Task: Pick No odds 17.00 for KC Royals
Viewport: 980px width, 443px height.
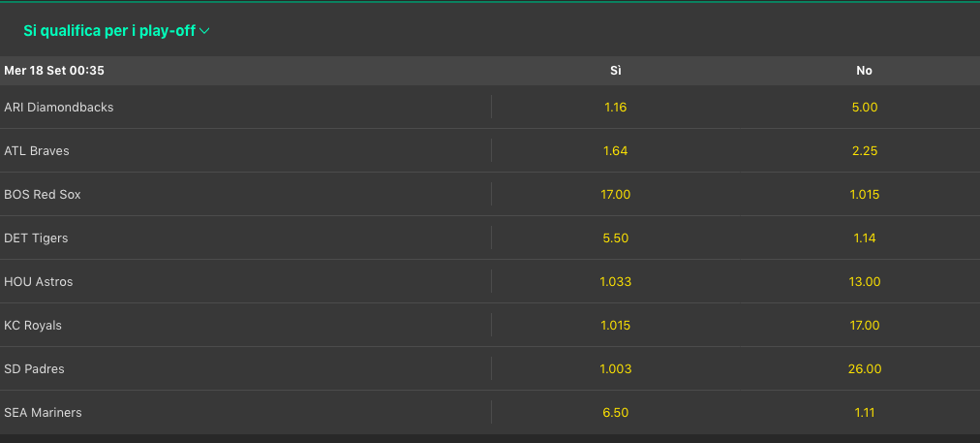Action: (x=864, y=325)
